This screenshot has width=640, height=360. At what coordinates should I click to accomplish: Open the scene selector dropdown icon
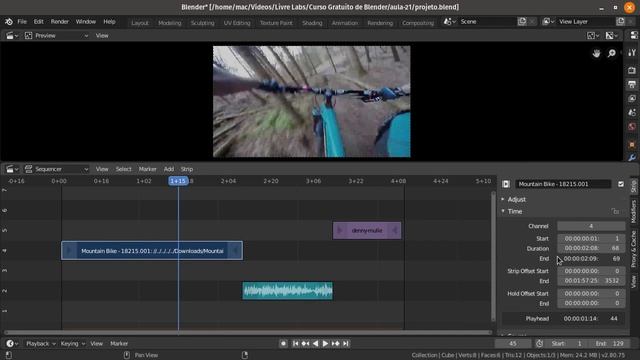point(450,22)
